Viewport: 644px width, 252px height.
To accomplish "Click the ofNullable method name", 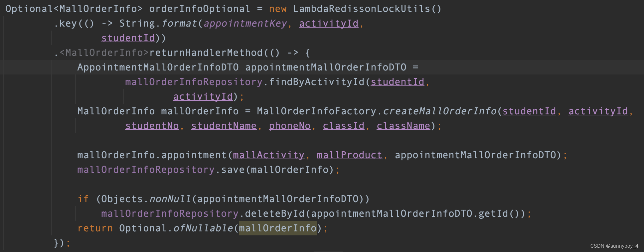I will pyautogui.click(x=203, y=228).
